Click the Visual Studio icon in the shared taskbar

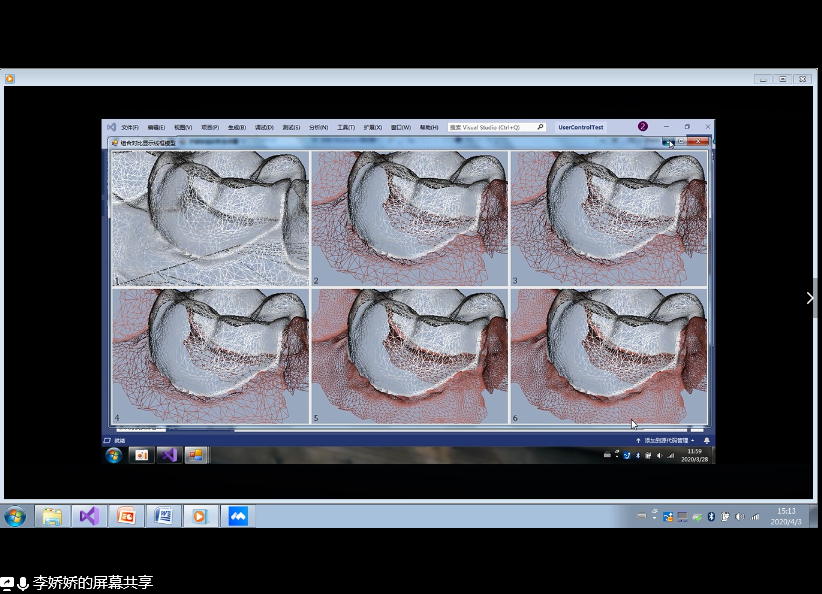point(167,455)
